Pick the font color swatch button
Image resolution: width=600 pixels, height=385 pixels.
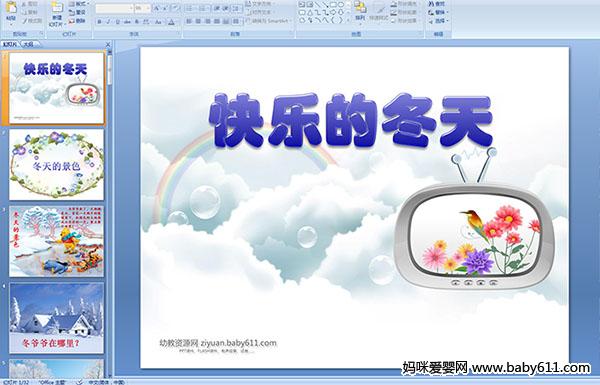click(171, 22)
